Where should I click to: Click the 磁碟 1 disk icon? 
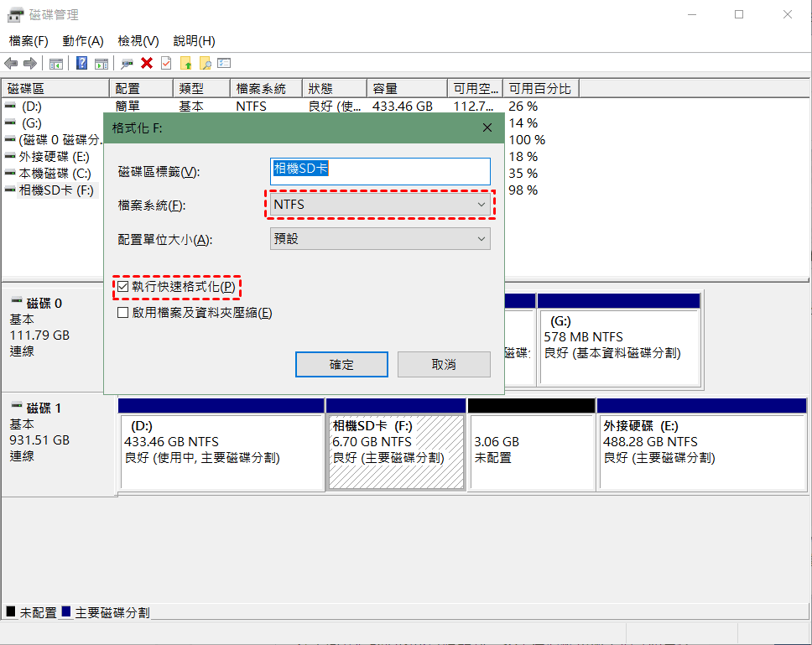coord(17,405)
